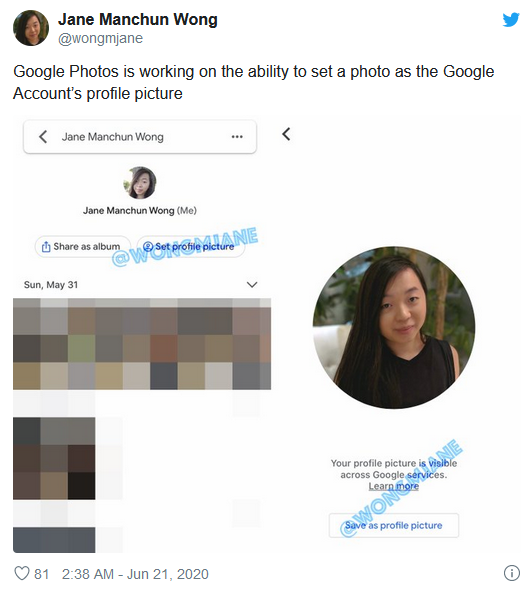Image resolution: width=531 pixels, height=590 pixels.
Task: Click the back chevron on the profile picture screen
Action: click(286, 134)
